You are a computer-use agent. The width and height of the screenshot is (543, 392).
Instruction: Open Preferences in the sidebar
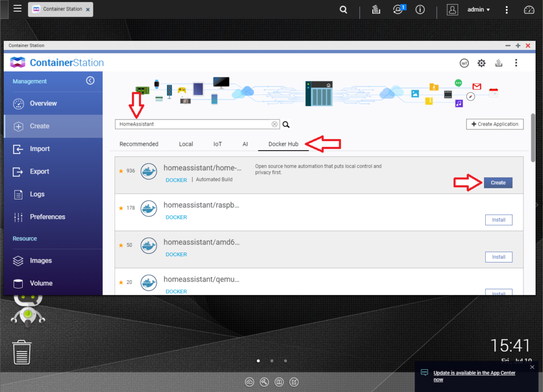[54, 217]
